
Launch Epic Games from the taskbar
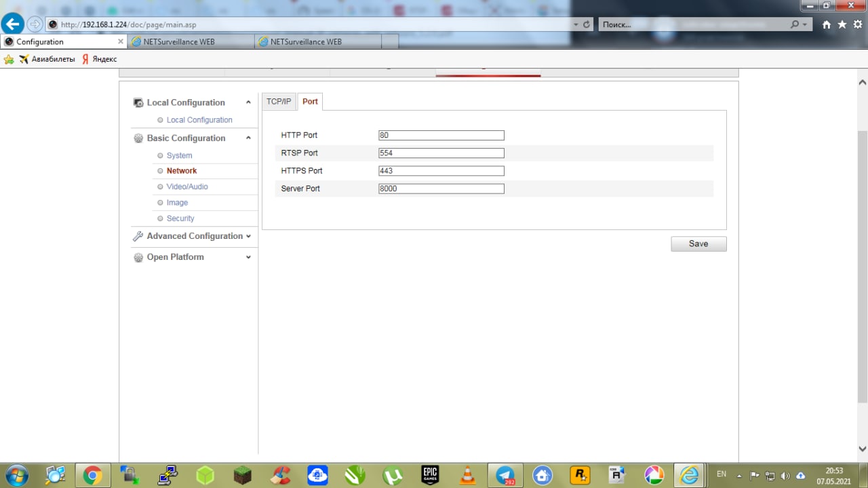430,475
